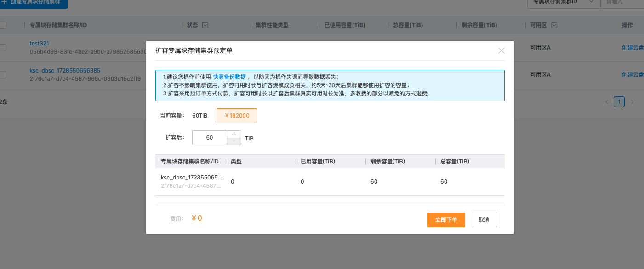Click 创建云盘 for the test321 row
The height and width of the screenshot is (269, 644).
633,47
